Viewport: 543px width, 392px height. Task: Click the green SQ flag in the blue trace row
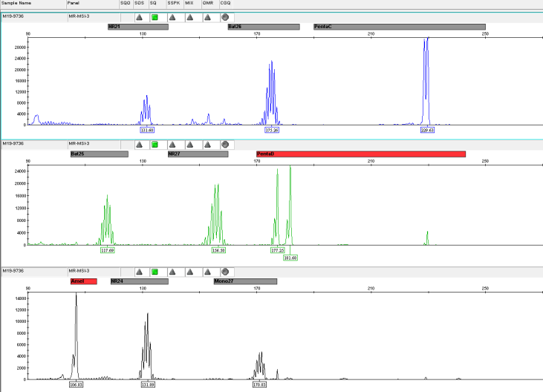[155, 17]
